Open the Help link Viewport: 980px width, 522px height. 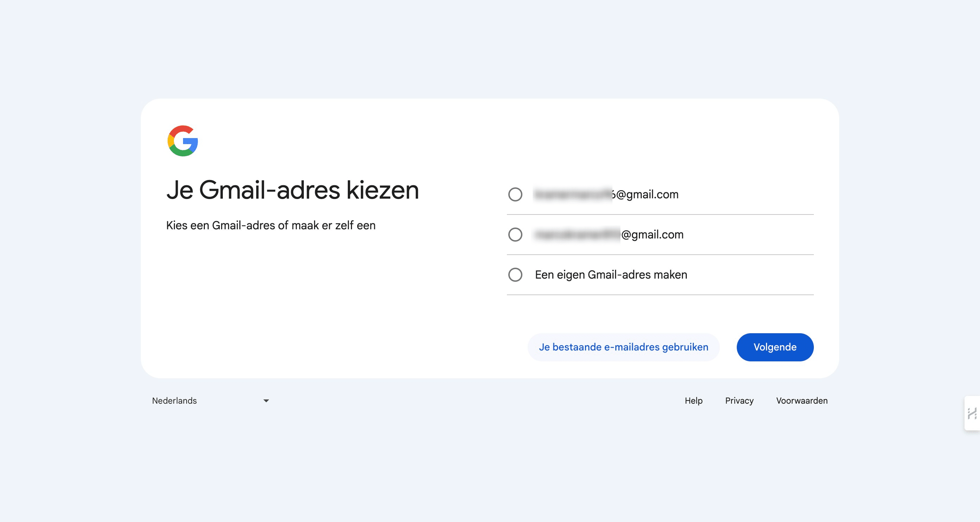click(x=693, y=400)
